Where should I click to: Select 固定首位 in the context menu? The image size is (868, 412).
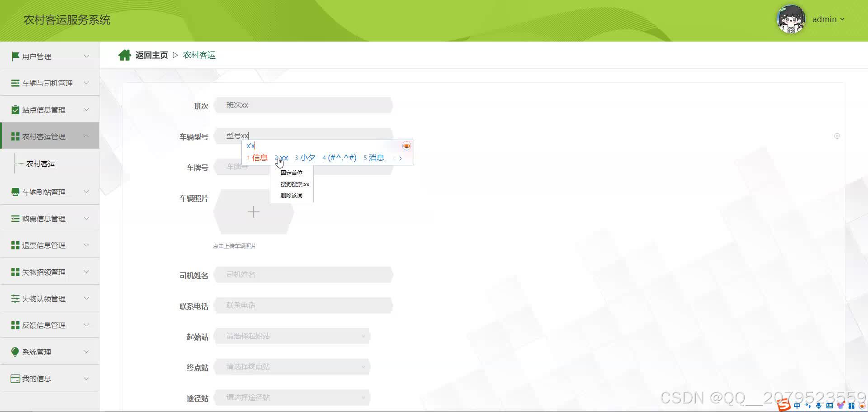click(x=292, y=173)
